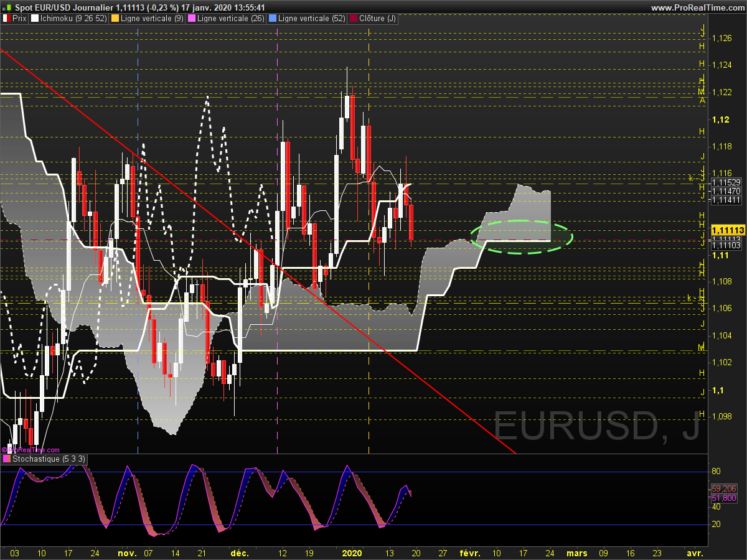Click the 1,098 price axis value

[722, 416]
